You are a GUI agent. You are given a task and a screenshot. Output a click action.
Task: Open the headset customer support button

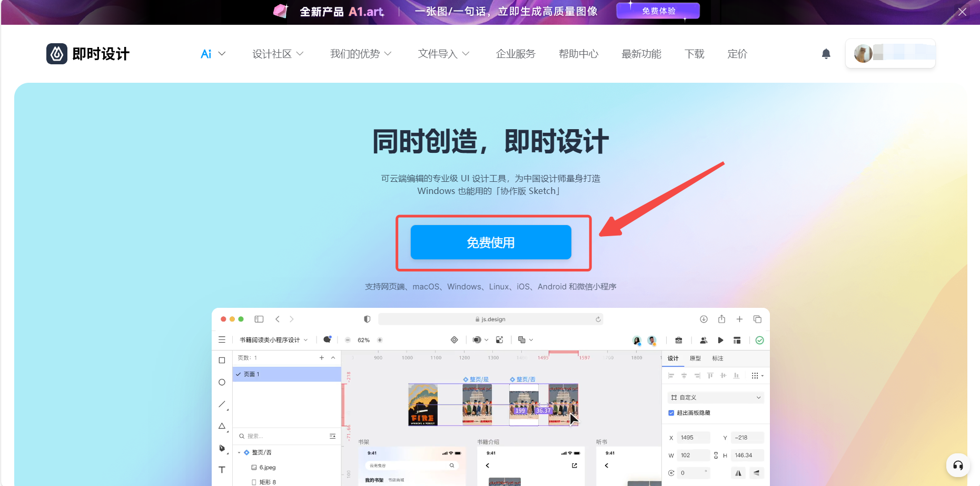click(958, 465)
